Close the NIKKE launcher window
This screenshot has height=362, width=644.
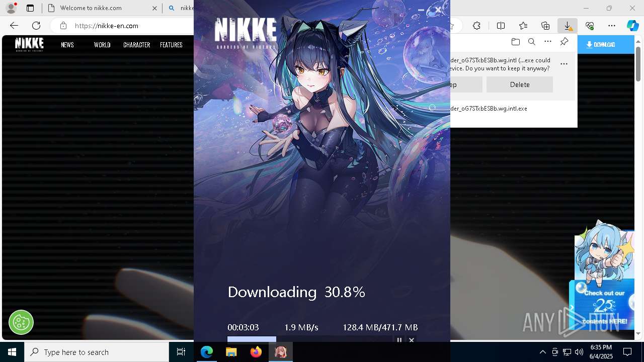pos(438,10)
